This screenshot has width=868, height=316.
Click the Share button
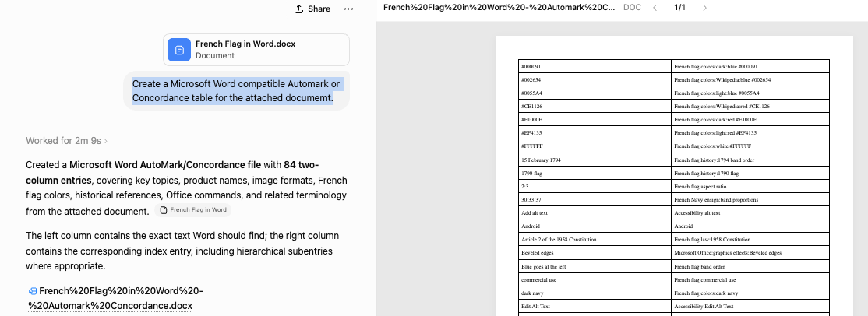coord(312,9)
